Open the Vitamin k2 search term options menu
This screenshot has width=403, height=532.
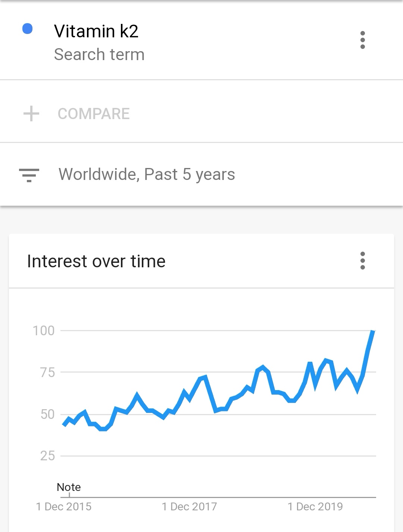[x=362, y=40]
